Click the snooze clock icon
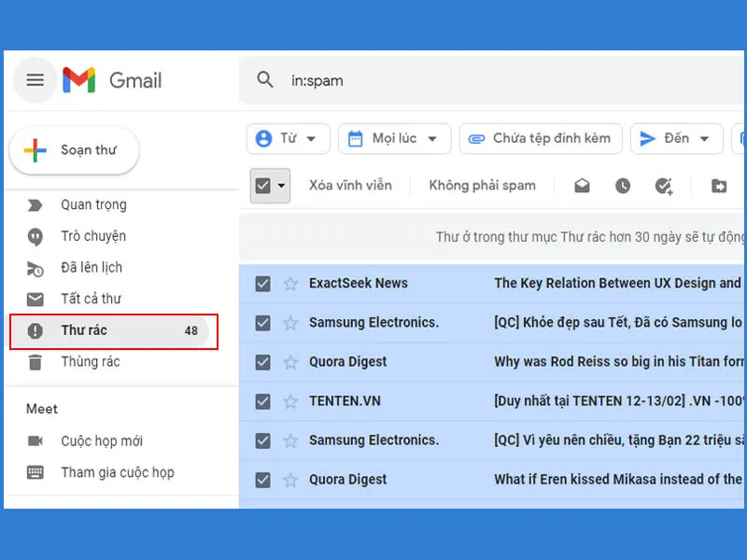 pyautogui.click(x=623, y=186)
